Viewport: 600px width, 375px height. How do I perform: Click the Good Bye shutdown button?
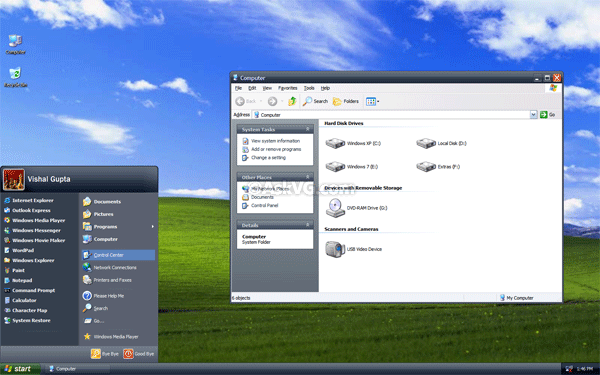pyautogui.click(x=139, y=354)
